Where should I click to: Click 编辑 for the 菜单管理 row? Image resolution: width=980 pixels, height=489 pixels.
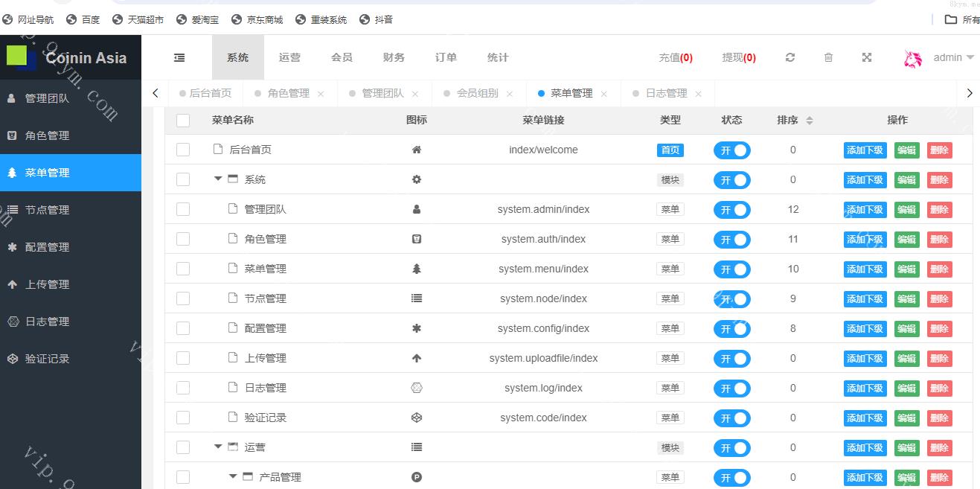[906, 269]
